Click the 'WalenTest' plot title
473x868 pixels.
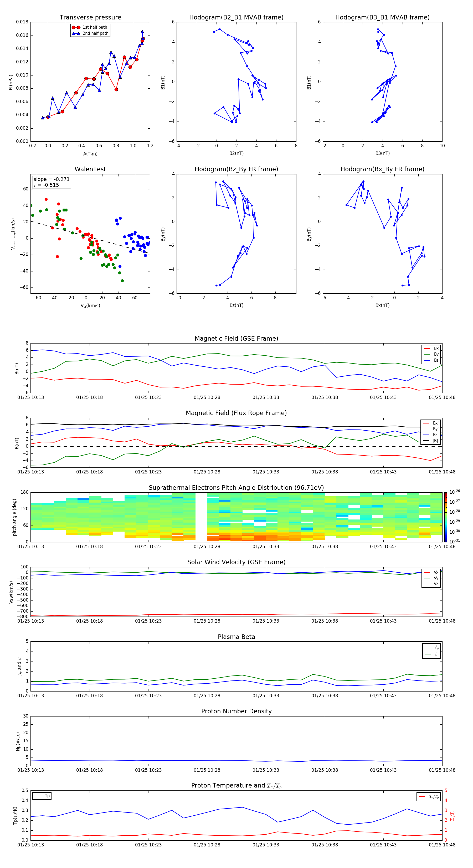[90, 169]
